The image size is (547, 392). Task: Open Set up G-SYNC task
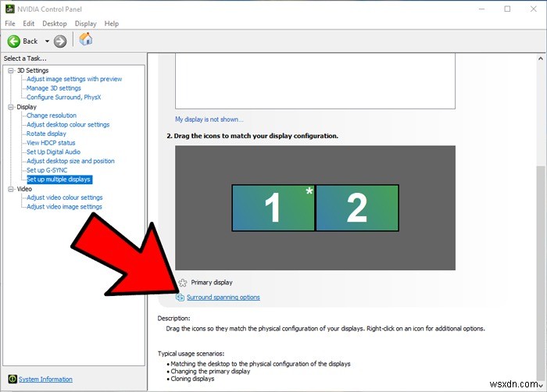(47, 170)
